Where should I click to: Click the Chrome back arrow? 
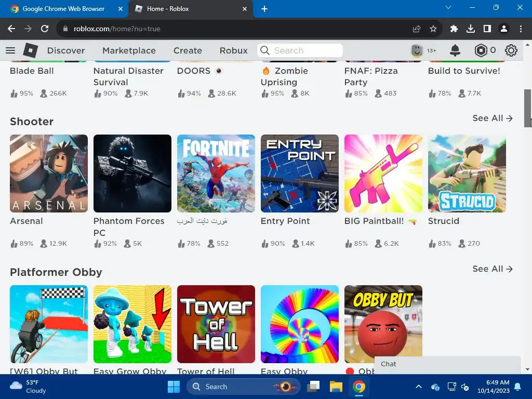(x=11, y=29)
